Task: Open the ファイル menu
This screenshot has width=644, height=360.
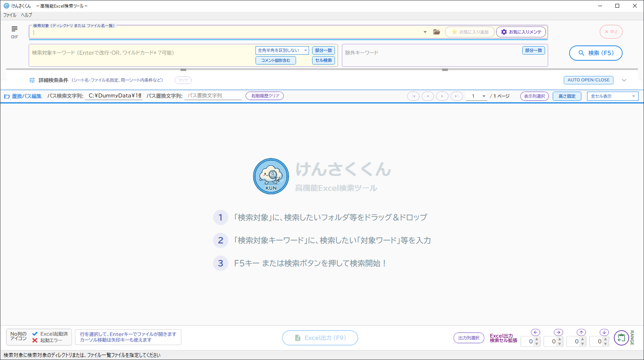Action: pyautogui.click(x=10, y=15)
